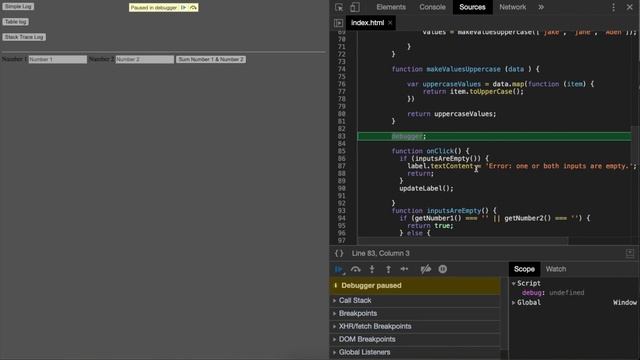Viewport: 640px width, 360px height.
Task: Click the Simple Log button
Action: point(18,7)
